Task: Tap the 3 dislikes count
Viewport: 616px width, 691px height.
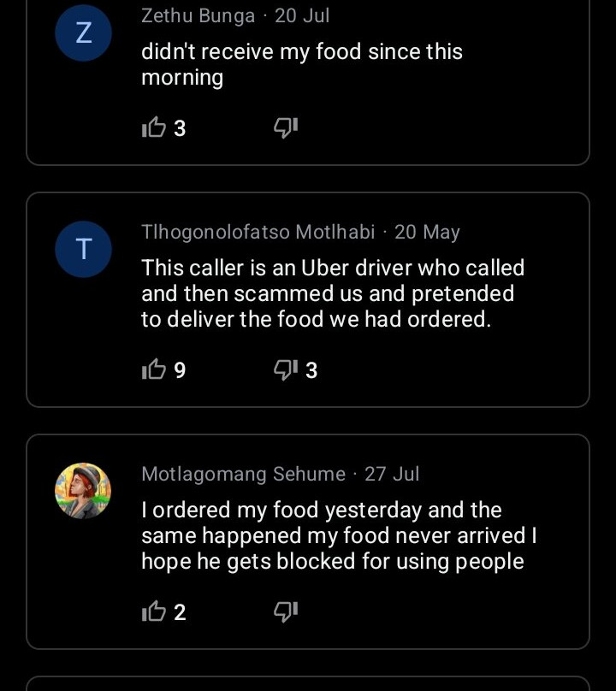Action: click(311, 370)
